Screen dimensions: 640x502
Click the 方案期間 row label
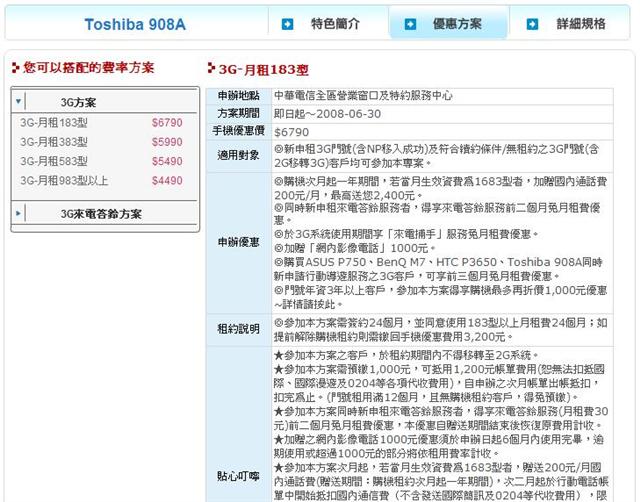point(238,113)
